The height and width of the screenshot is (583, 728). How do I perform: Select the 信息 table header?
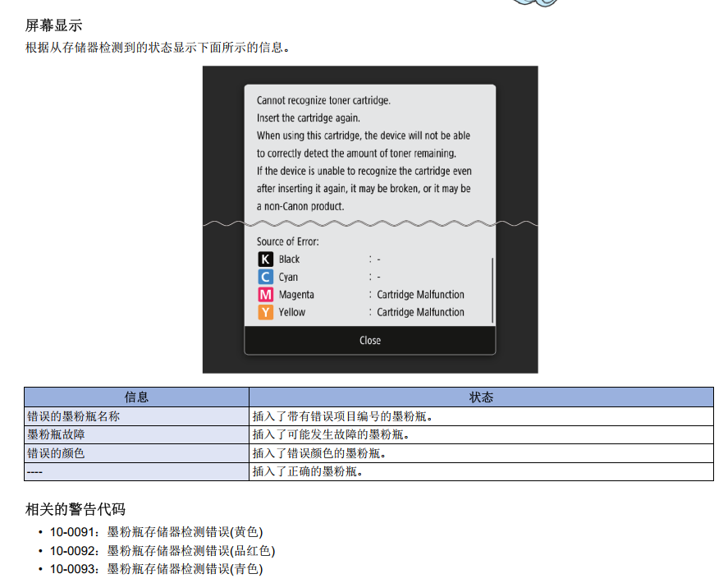pos(137,397)
